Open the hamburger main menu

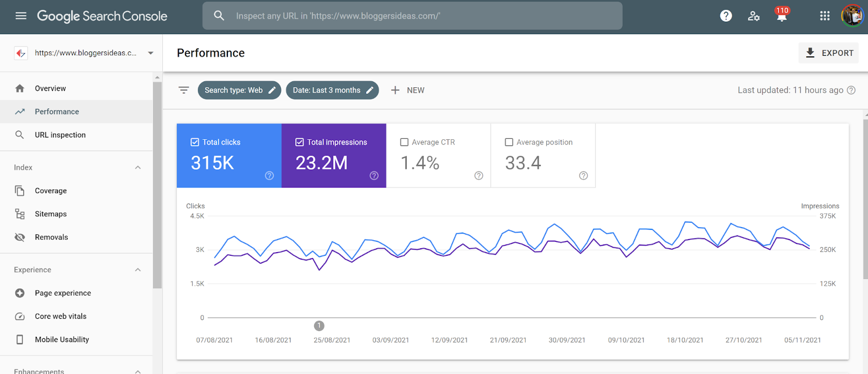click(x=21, y=16)
